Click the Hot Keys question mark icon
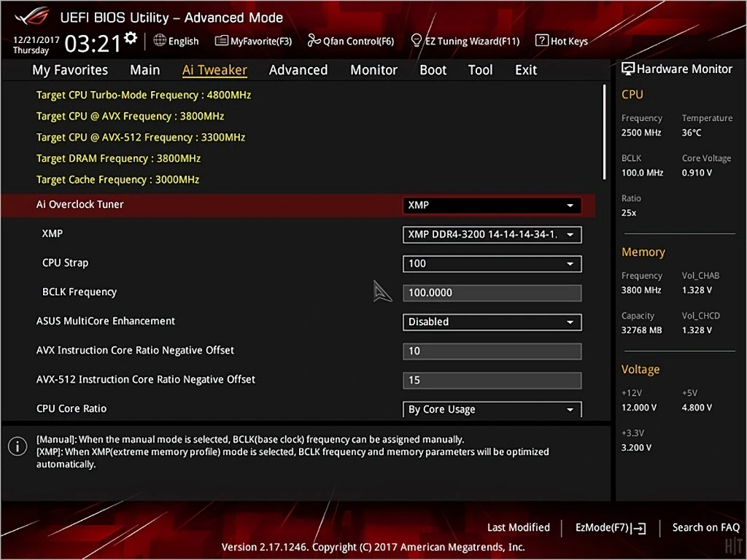This screenshot has height=560, width=747. pyautogui.click(x=542, y=41)
